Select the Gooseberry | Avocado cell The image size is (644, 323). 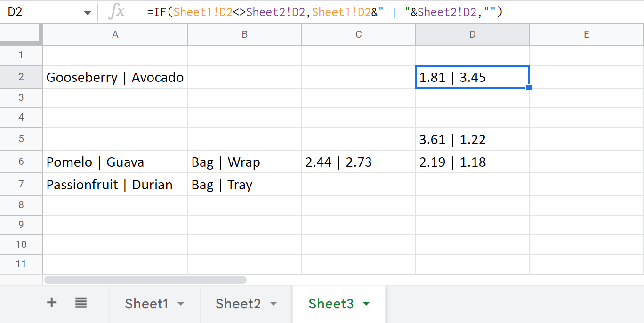pos(115,77)
